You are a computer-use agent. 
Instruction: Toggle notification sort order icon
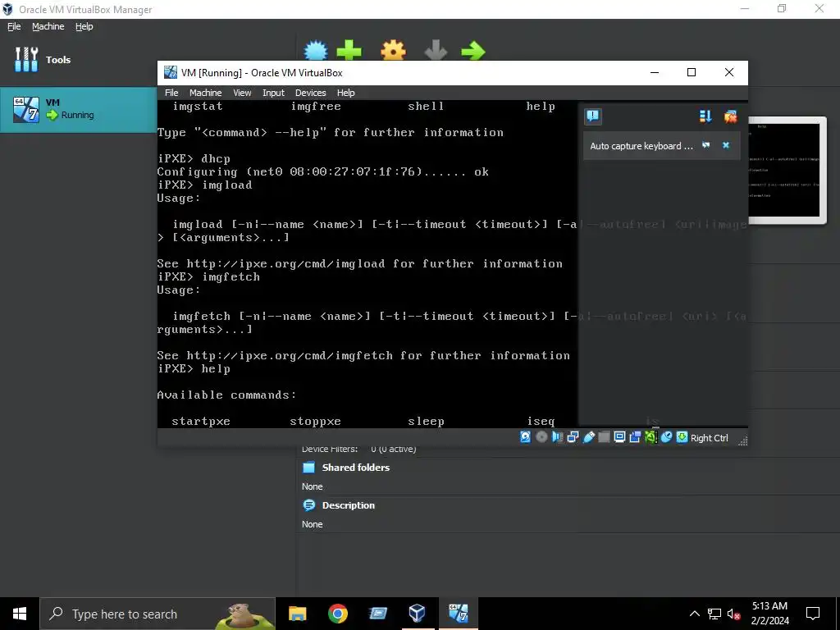705,116
